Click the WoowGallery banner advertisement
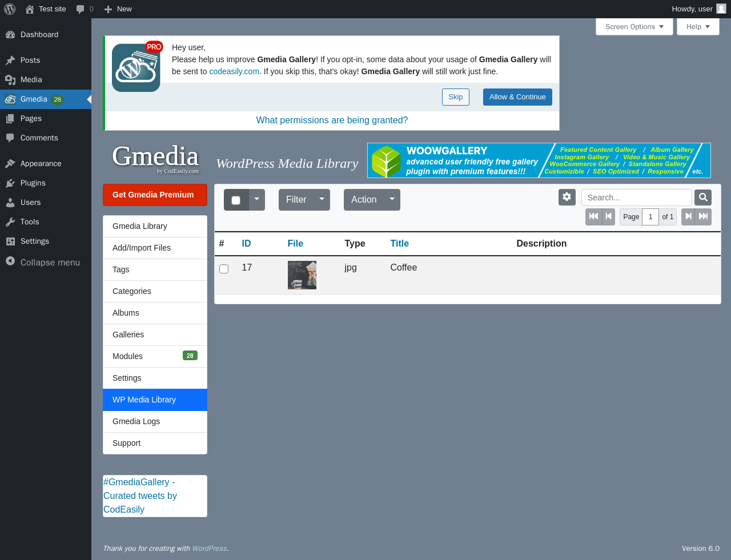Viewport: 731px width, 560px height. pos(539,160)
